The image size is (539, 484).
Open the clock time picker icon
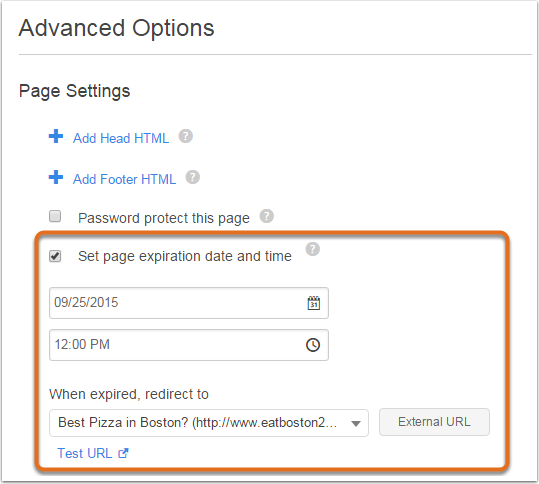313,345
